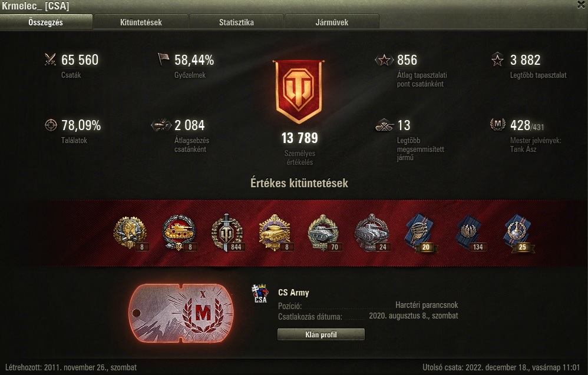This screenshot has width=588, height=375.
Task: Open the Klán profil button
Action: (x=321, y=334)
